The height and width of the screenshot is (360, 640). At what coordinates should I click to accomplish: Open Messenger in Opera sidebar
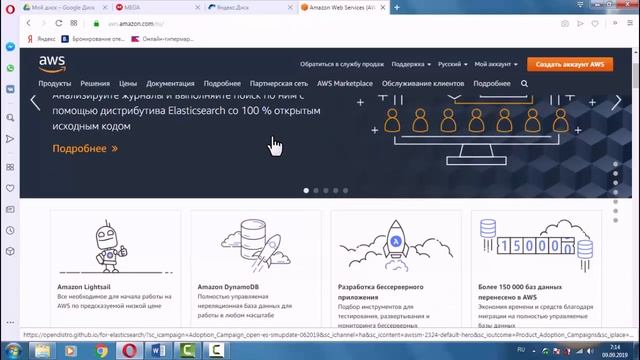10,47
